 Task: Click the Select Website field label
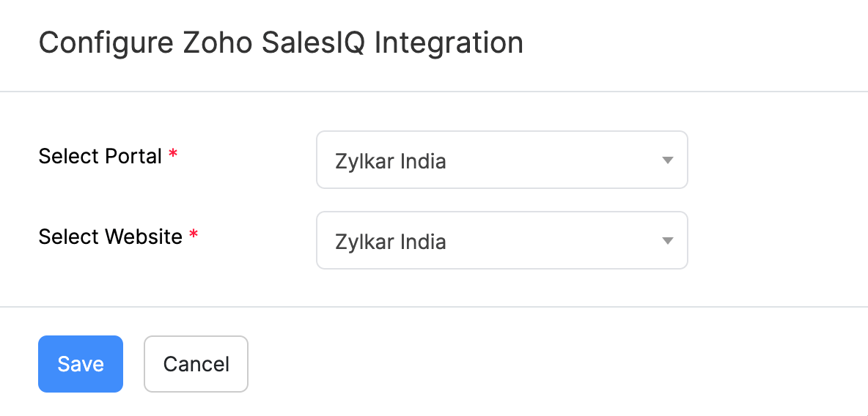pos(110,237)
